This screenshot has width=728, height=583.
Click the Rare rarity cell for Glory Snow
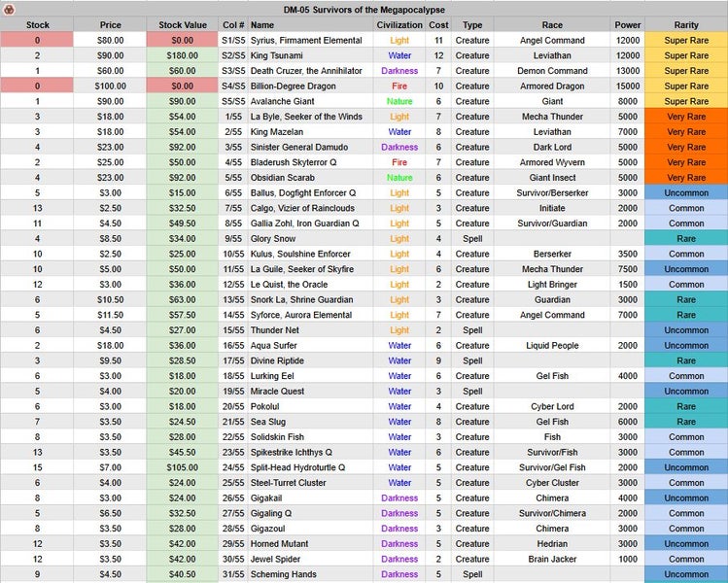click(x=686, y=239)
